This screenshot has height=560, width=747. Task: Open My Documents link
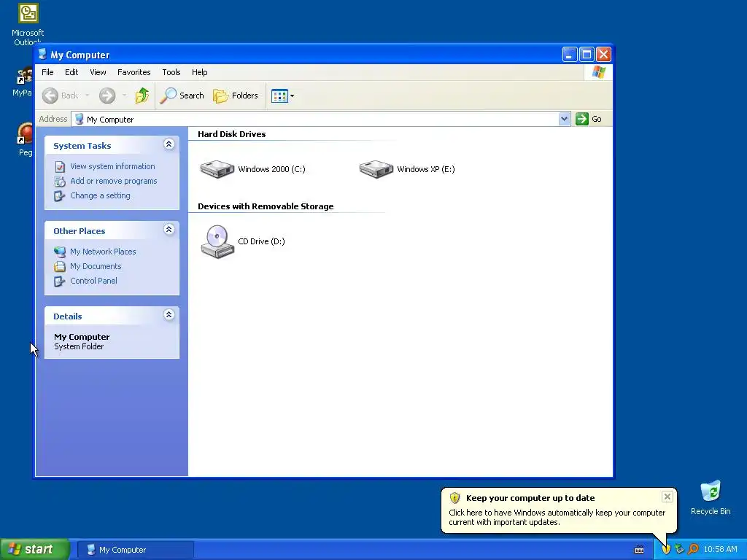pyautogui.click(x=96, y=266)
